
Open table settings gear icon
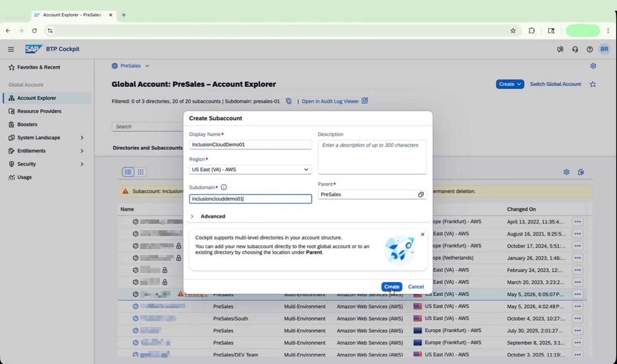tap(566, 172)
